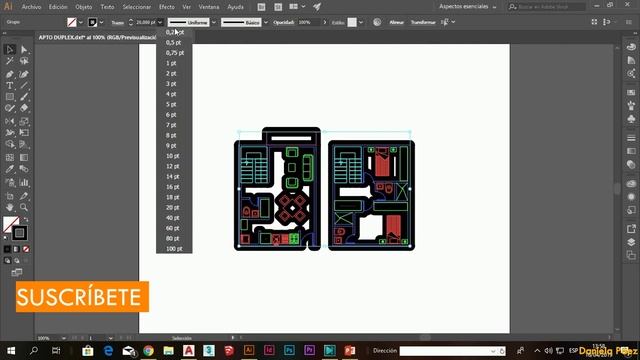Image resolution: width=640 pixels, height=360 pixels.
Task: Select the Selection tool (black arrow)
Action: coord(10,49)
